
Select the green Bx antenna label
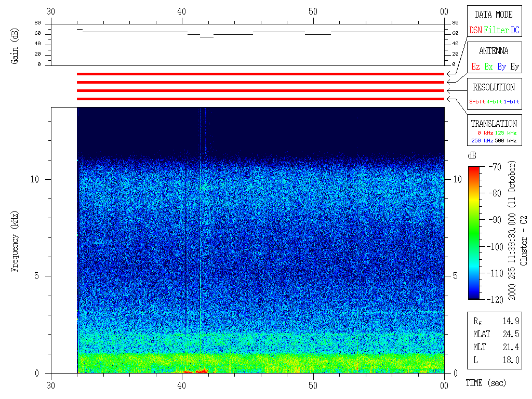488,67
